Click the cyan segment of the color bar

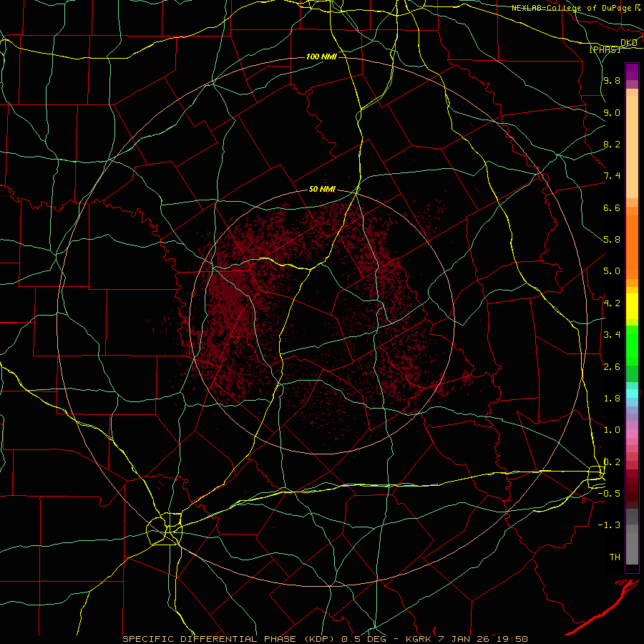point(632,394)
